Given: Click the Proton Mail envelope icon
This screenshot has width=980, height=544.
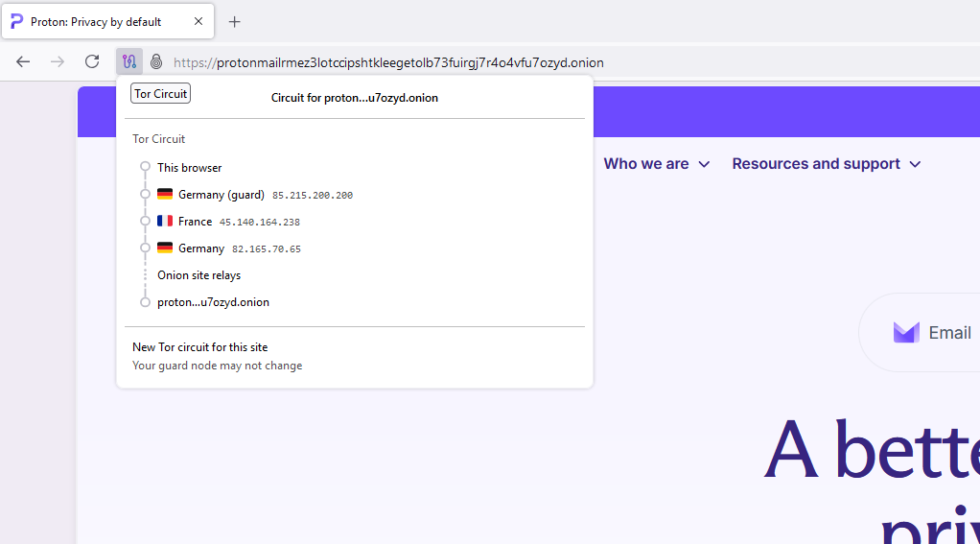Looking at the screenshot, I should 906,333.
